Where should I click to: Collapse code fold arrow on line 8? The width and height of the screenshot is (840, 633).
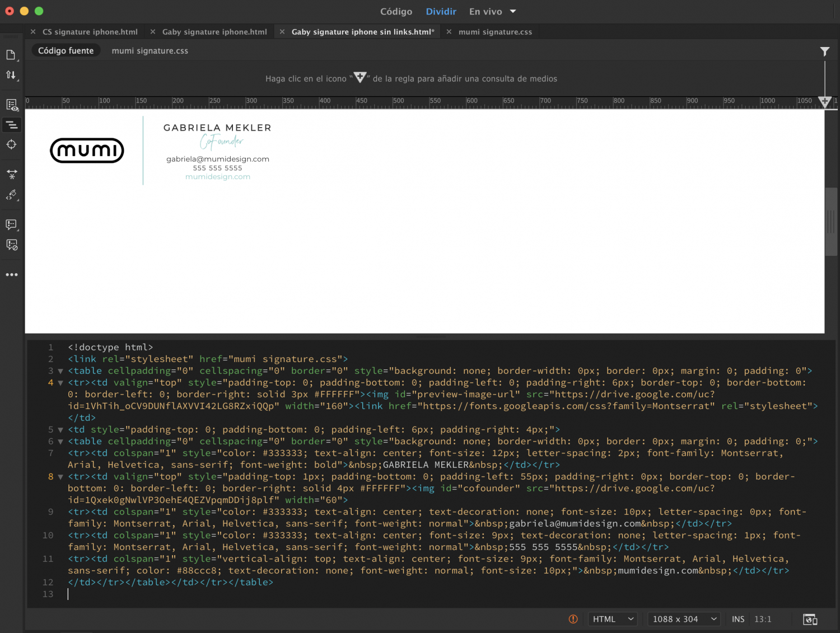coord(60,477)
